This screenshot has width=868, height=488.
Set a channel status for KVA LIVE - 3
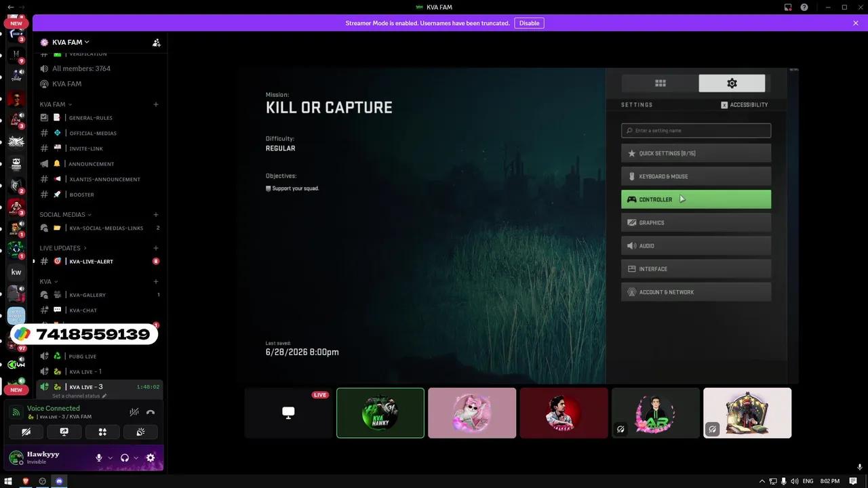[79, 396]
